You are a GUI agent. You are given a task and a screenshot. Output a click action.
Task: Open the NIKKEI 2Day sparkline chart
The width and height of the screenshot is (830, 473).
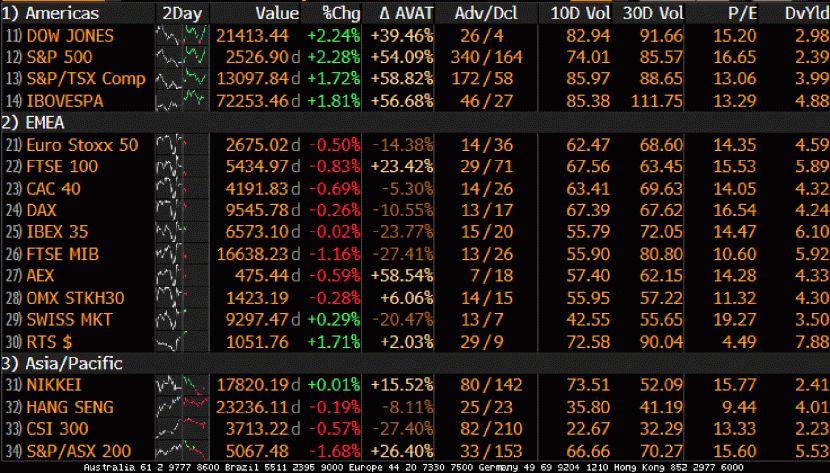pyautogui.click(x=182, y=385)
